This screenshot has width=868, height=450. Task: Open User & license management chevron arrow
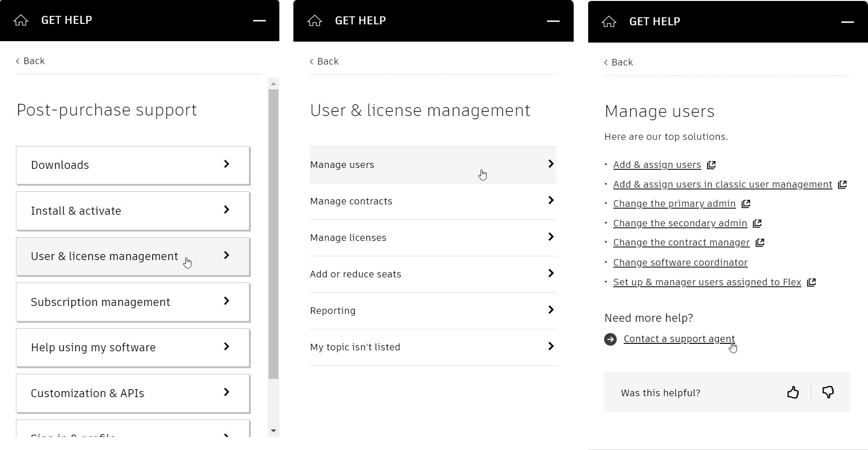pyautogui.click(x=226, y=255)
